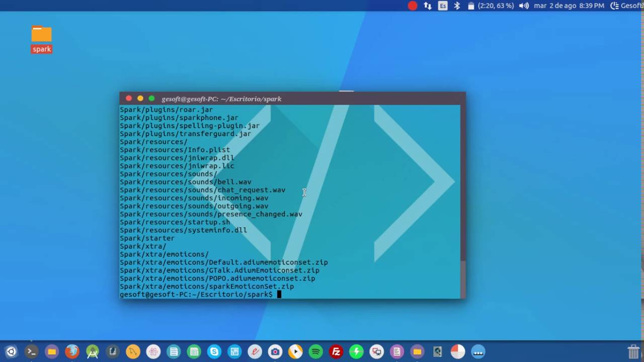The height and width of the screenshot is (362, 644).
Task: Open the blue document Writer icon in dock
Action: click(x=174, y=352)
